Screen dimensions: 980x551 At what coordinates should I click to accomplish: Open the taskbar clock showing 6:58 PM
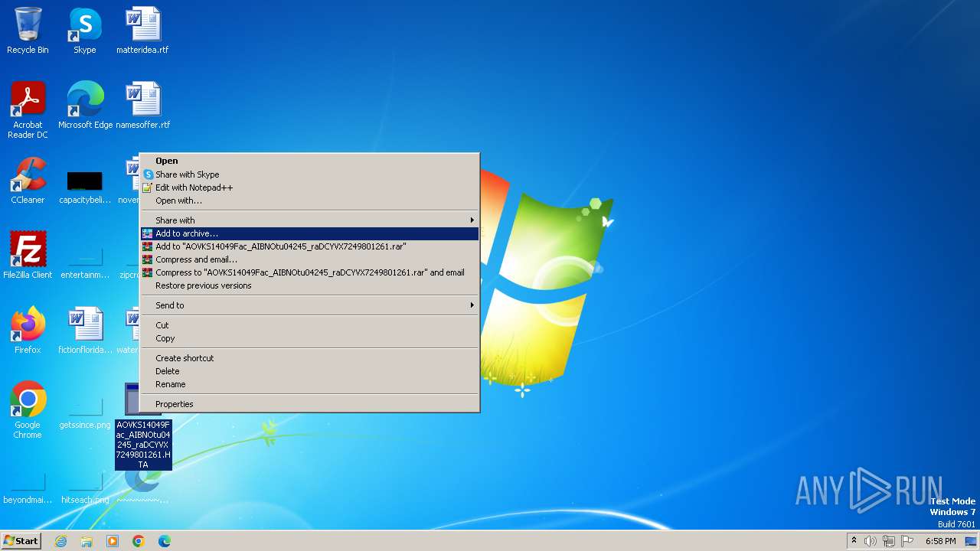point(940,541)
